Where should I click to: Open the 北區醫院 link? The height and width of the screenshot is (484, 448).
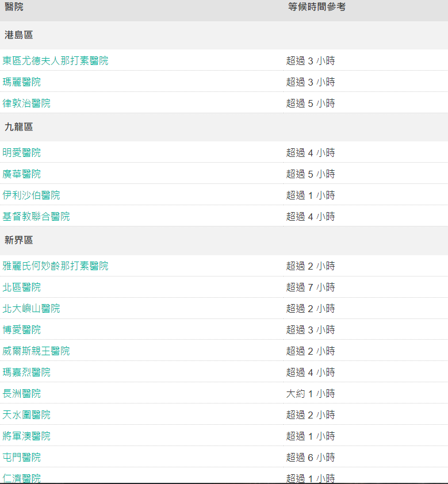point(22,287)
